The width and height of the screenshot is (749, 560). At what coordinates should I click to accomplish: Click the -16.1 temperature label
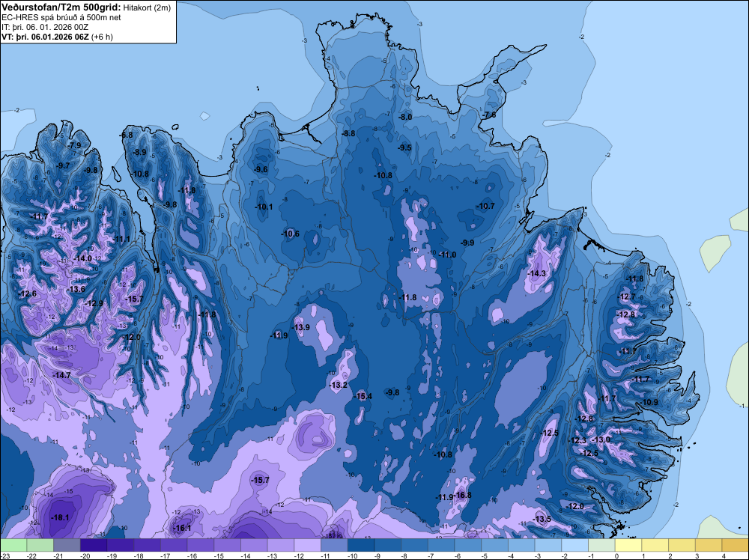pyautogui.click(x=182, y=528)
